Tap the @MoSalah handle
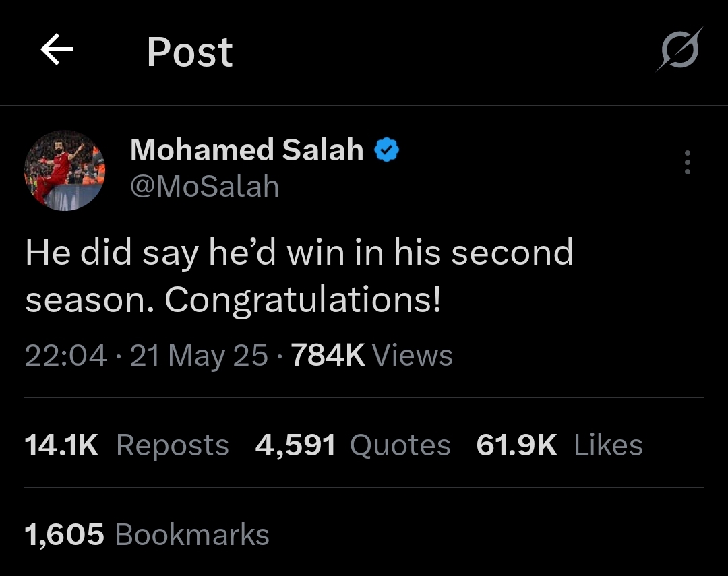This screenshot has height=576, width=728. pos(205,187)
